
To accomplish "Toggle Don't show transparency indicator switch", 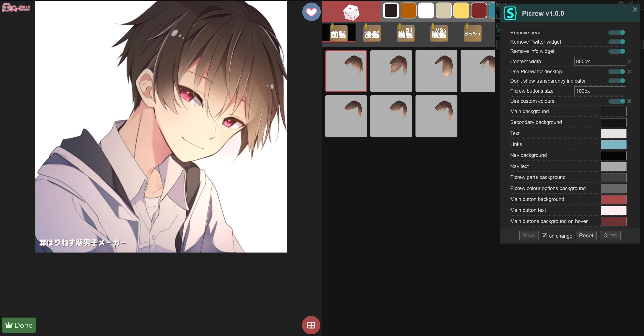I will pyautogui.click(x=617, y=81).
